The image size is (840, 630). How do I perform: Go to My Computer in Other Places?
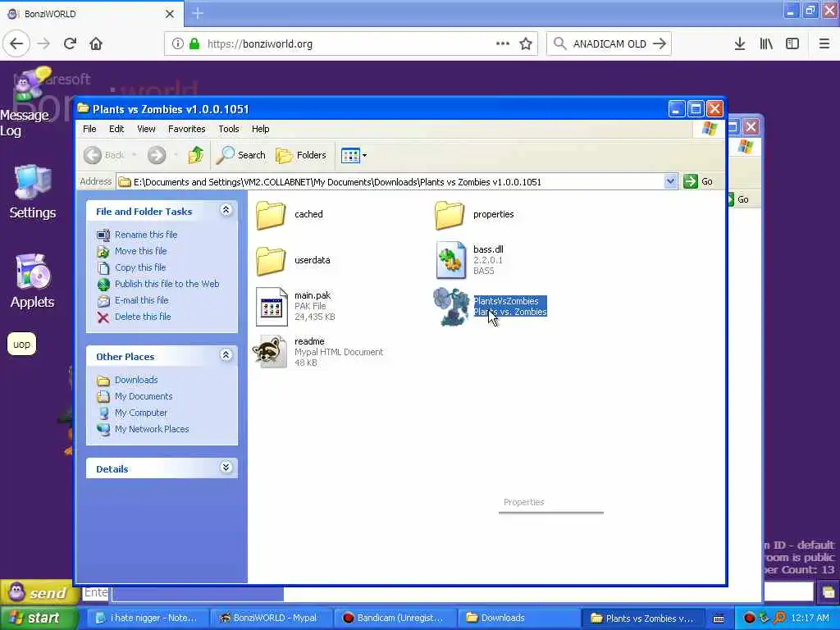point(141,413)
